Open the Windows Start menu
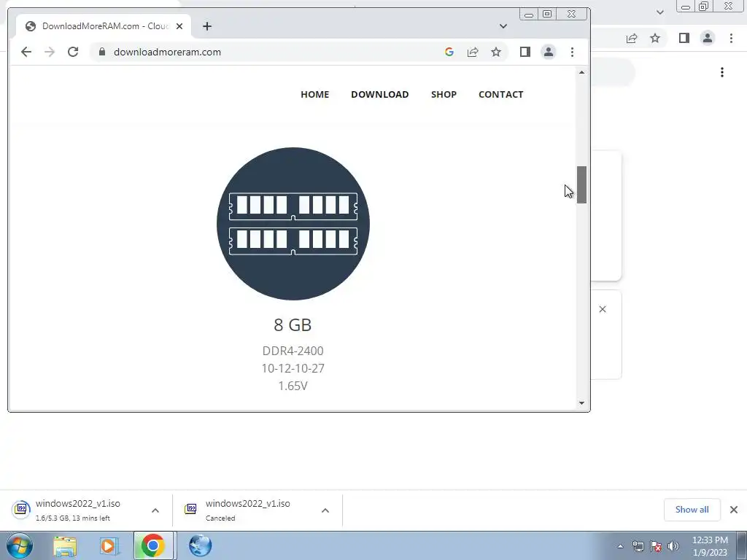Image resolution: width=747 pixels, height=560 pixels. (x=20, y=545)
